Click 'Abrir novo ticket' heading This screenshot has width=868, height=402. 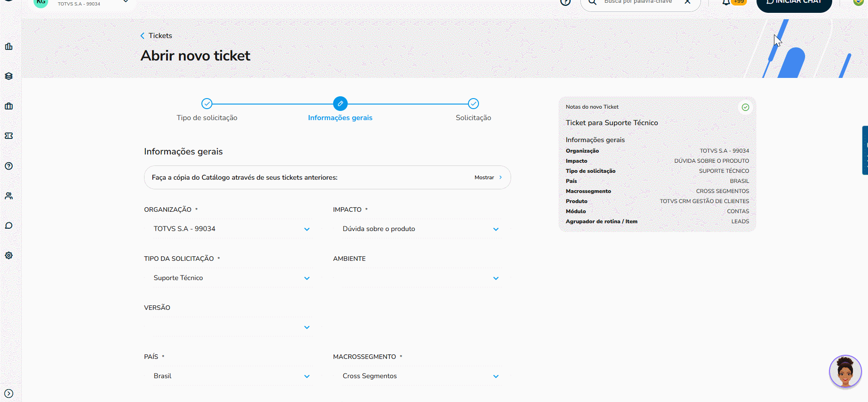pos(195,56)
